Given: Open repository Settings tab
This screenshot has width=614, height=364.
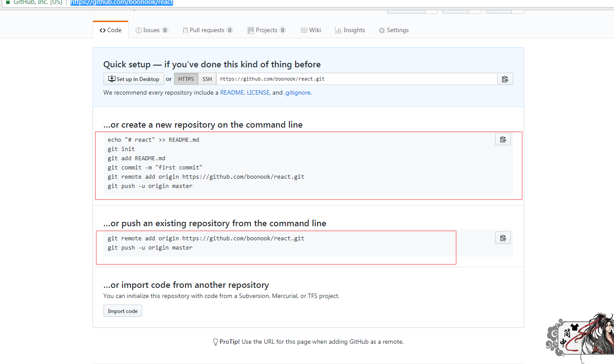Looking at the screenshot, I should [394, 30].
